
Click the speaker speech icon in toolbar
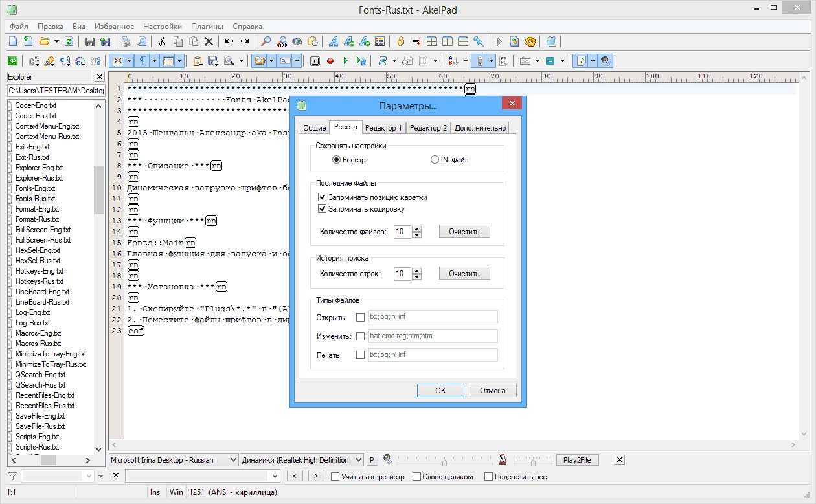(x=606, y=61)
